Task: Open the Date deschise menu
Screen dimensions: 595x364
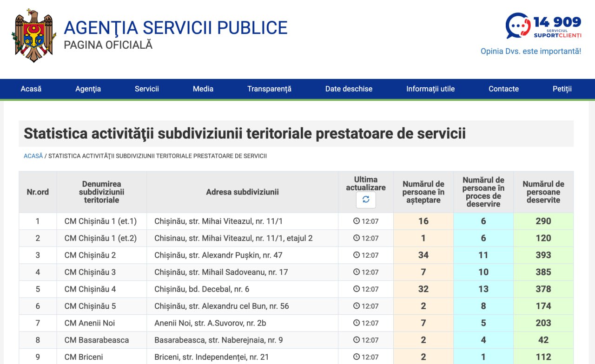Action: click(349, 89)
